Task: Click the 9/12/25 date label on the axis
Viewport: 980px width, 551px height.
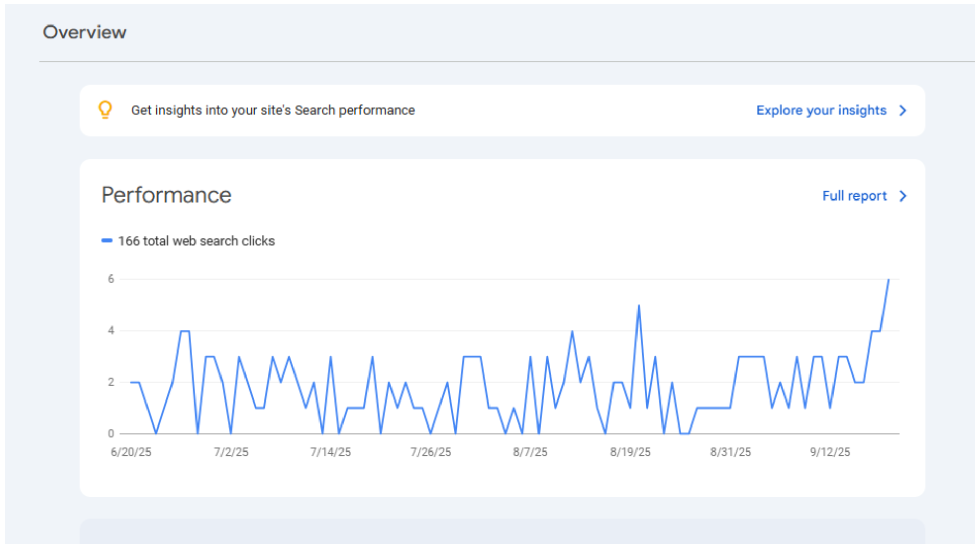Action: point(830,452)
